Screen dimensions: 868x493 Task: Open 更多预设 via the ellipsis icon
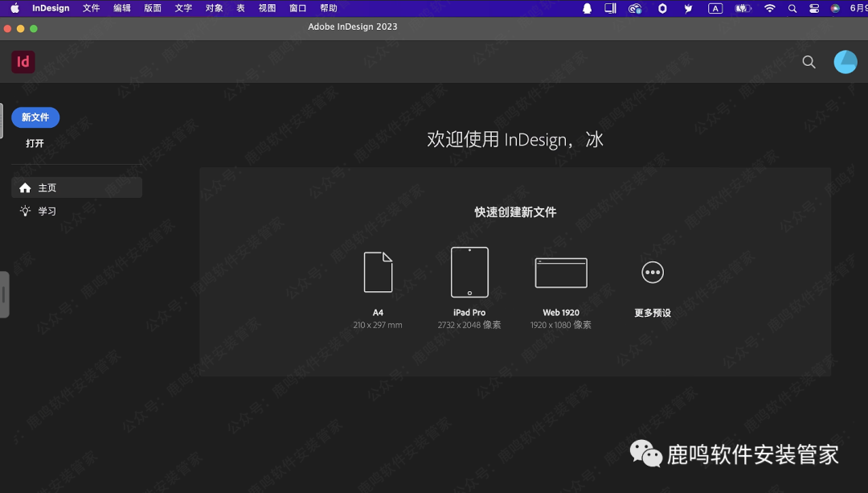pyautogui.click(x=653, y=272)
